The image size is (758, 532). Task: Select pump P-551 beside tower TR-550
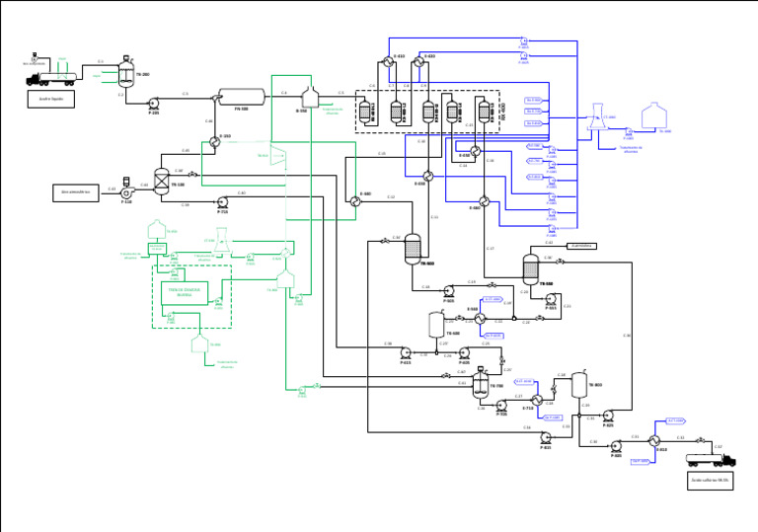click(550, 298)
